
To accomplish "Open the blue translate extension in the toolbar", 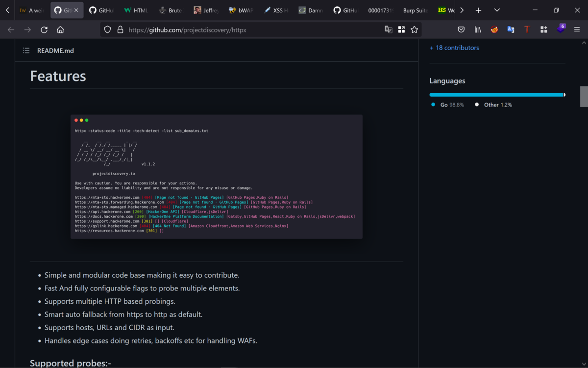I will coord(511,30).
